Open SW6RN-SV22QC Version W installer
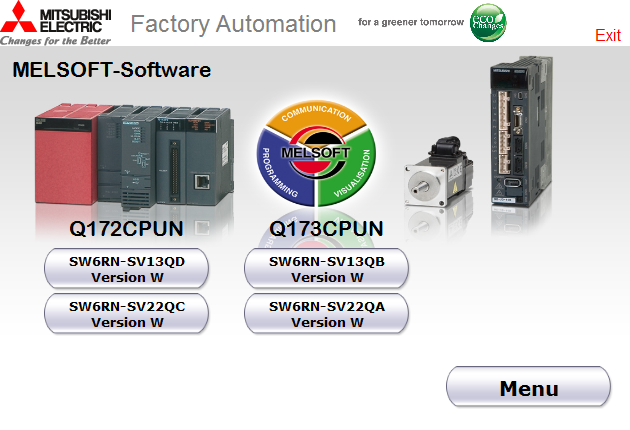 [x=127, y=313]
